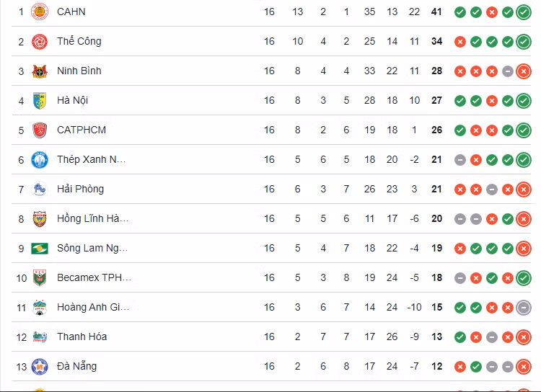Image resolution: width=541 pixels, height=392 pixels.
Task: Click the Becamex team badge
Action: (x=40, y=277)
